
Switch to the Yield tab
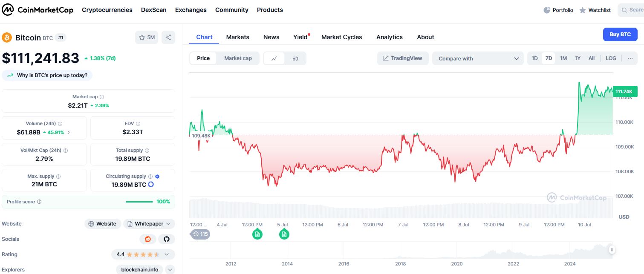pyautogui.click(x=300, y=37)
